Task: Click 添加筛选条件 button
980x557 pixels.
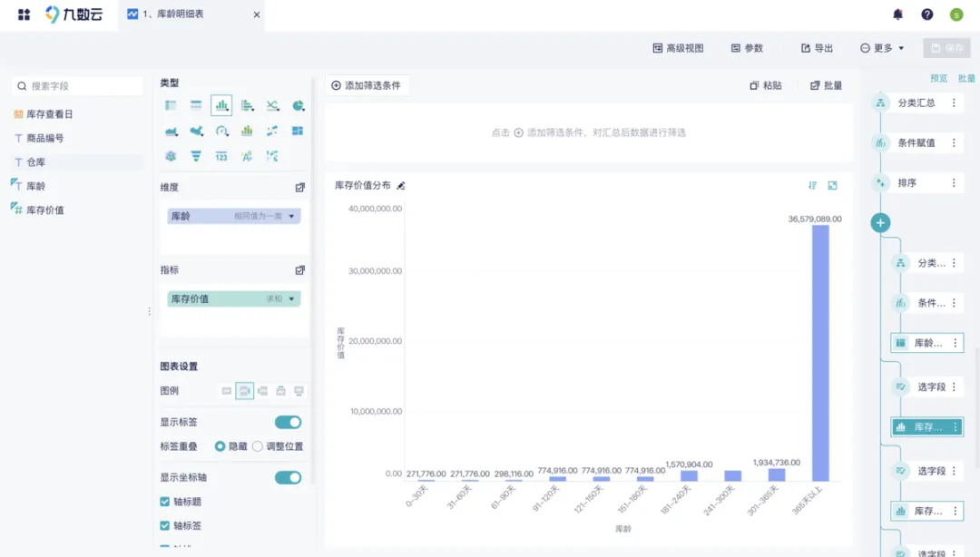Action: coord(366,85)
